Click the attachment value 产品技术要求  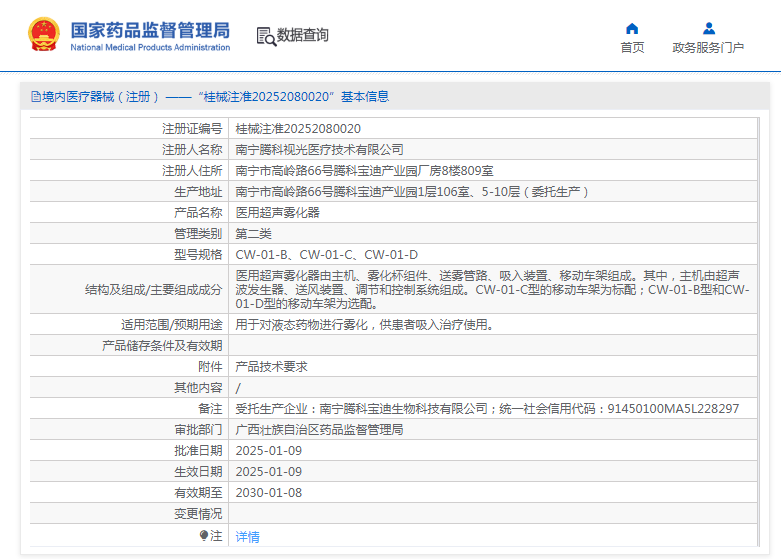pyautogui.click(x=271, y=367)
